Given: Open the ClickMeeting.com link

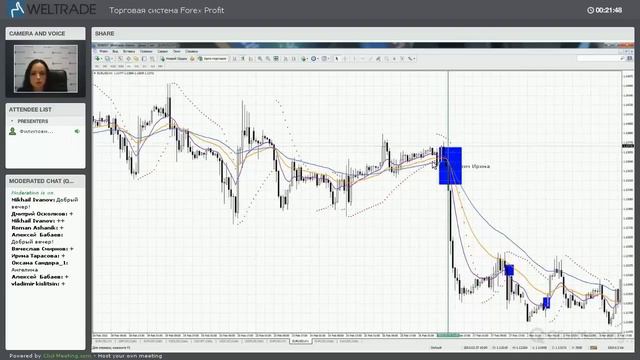Looking at the screenshot, I should click(x=67, y=356).
